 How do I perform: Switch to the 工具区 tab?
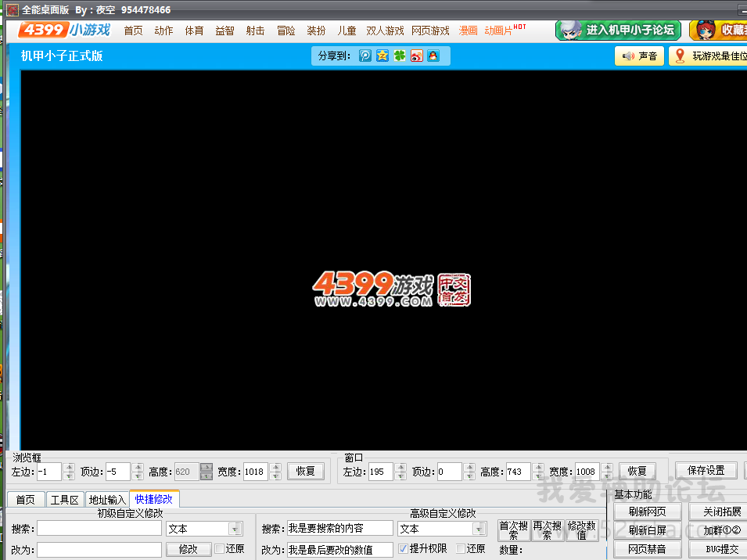[x=64, y=500]
